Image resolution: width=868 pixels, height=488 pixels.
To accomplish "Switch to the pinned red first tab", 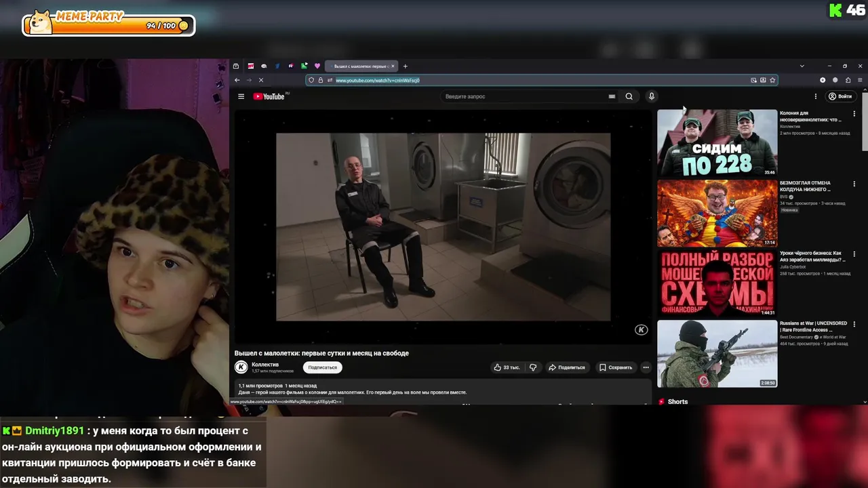I will pyautogui.click(x=251, y=66).
